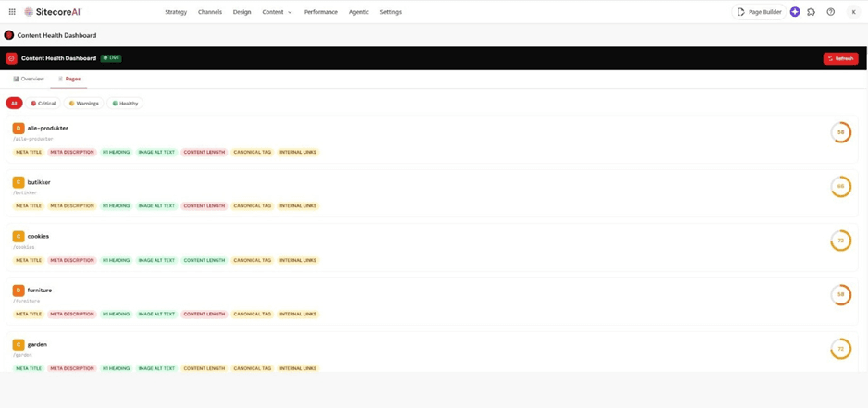Image resolution: width=868 pixels, height=408 pixels.
Task: Filter pages by Healthy
Action: (125, 103)
